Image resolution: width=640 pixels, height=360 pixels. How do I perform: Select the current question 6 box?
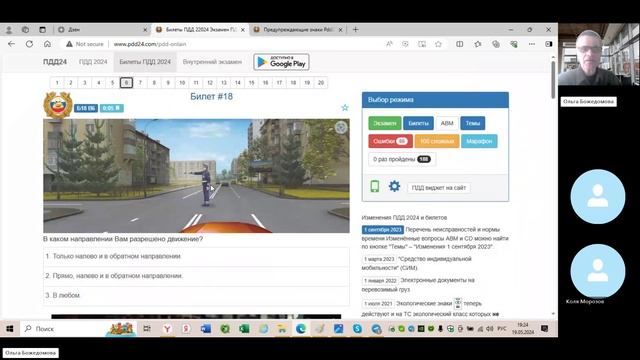(126, 83)
